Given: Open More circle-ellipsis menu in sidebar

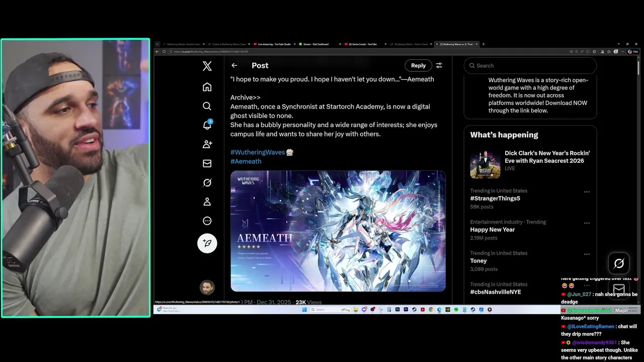Looking at the screenshot, I should [x=207, y=221].
